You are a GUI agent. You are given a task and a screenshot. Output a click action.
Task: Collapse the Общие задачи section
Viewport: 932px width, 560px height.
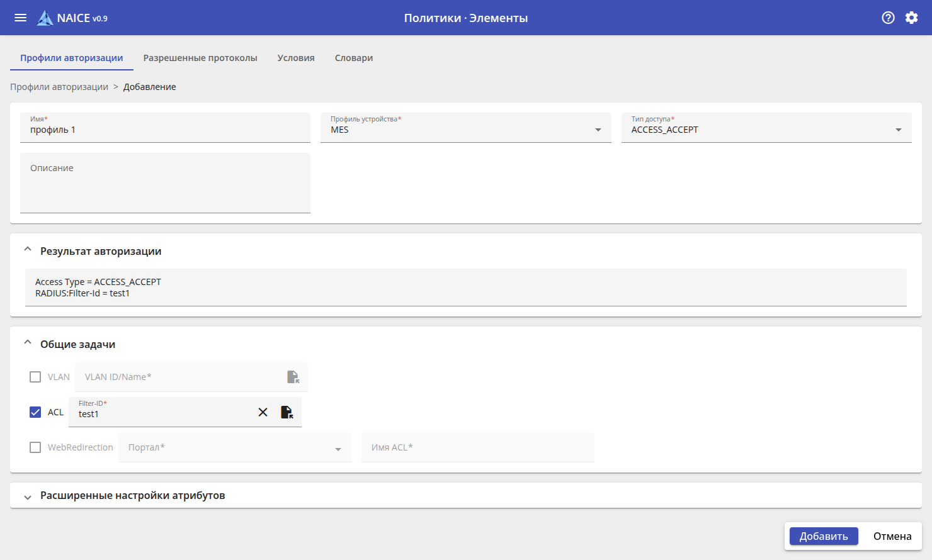click(28, 343)
